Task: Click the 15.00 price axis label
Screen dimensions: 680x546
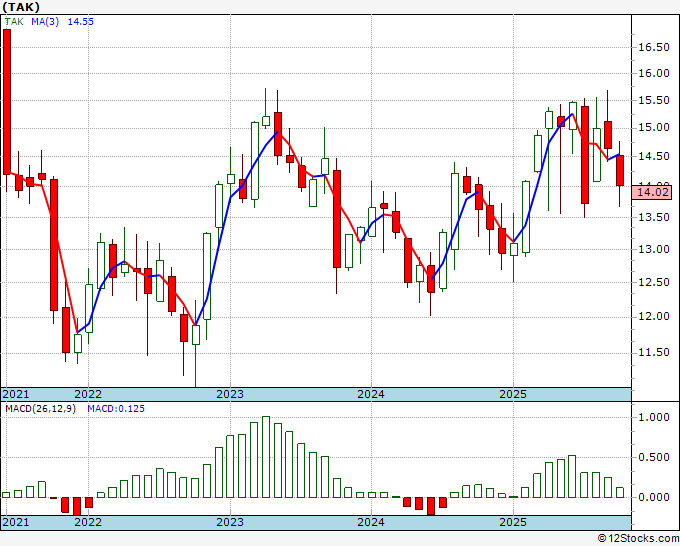Action: [654, 128]
